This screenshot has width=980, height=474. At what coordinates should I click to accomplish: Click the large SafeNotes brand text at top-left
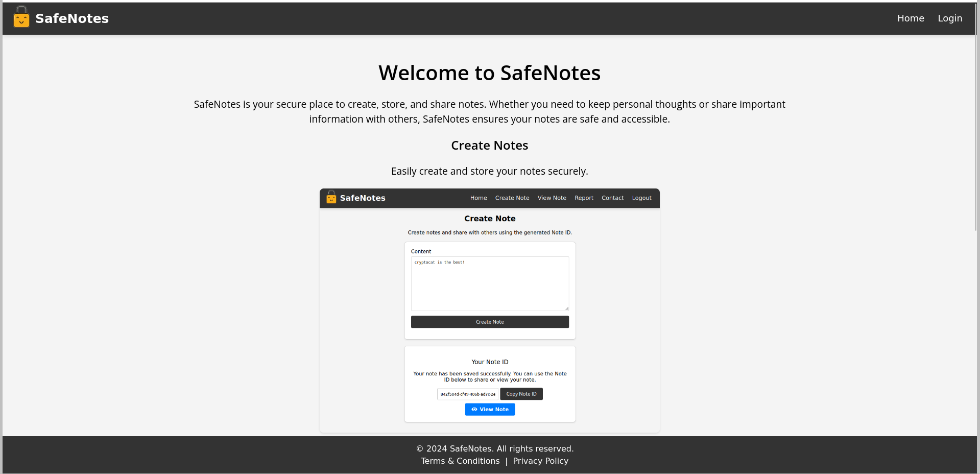pos(72,19)
